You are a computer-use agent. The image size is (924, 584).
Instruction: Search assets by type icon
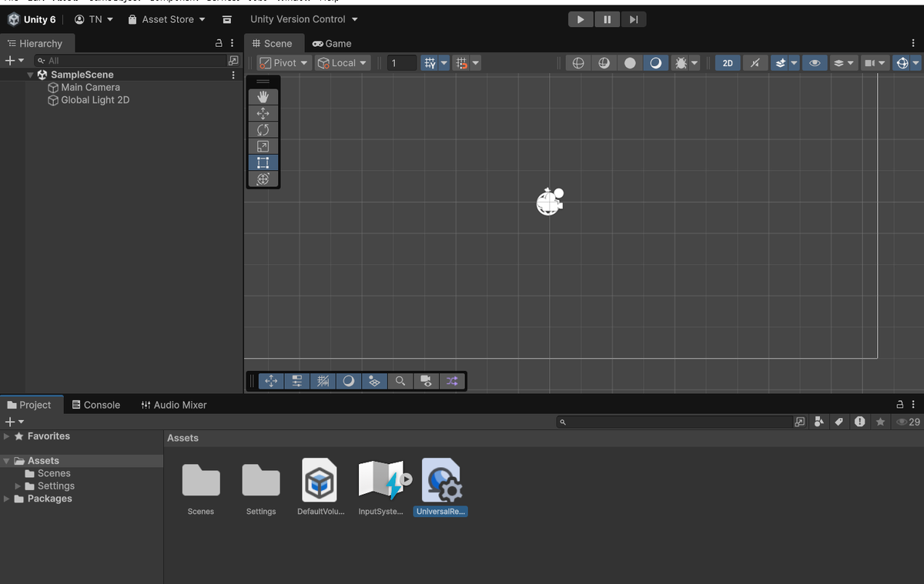pos(819,422)
